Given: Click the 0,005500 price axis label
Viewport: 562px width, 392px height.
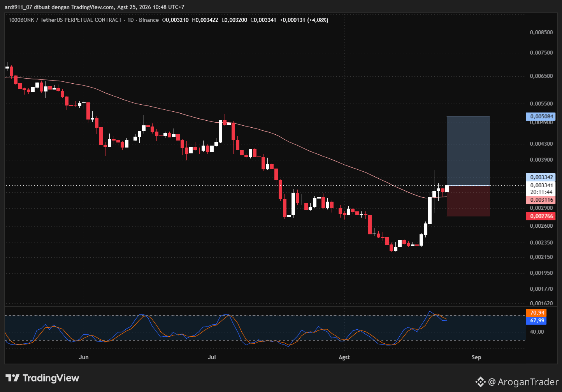Looking at the screenshot, I should click(x=541, y=104).
